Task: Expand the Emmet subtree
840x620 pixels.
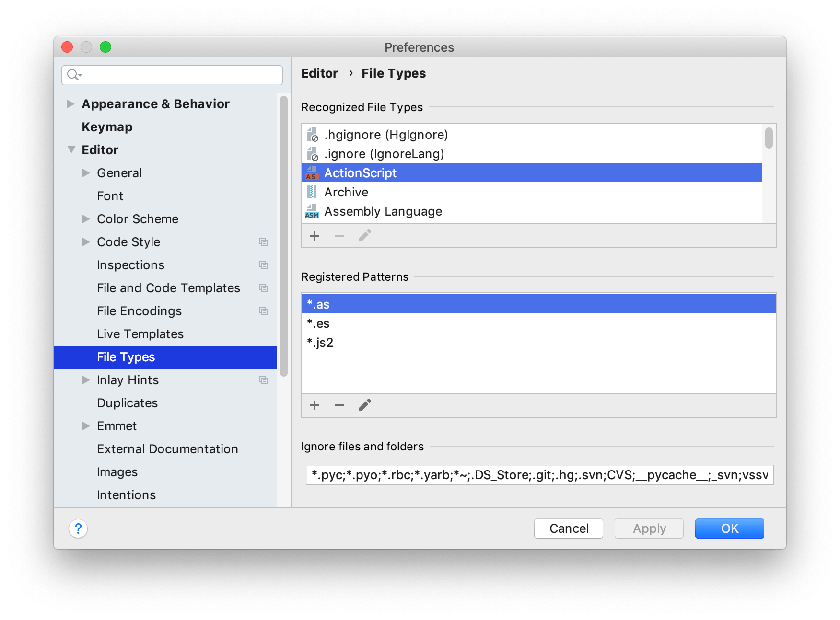Action: (x=86, y=426)
